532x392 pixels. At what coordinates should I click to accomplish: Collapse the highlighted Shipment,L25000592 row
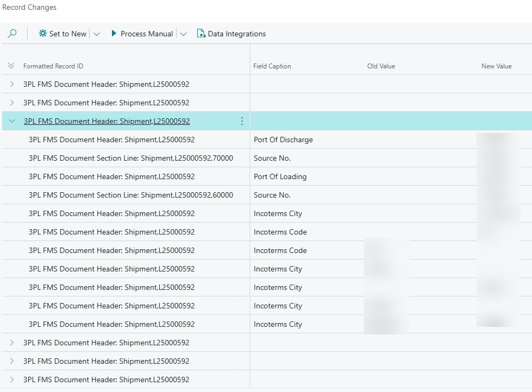12,121
